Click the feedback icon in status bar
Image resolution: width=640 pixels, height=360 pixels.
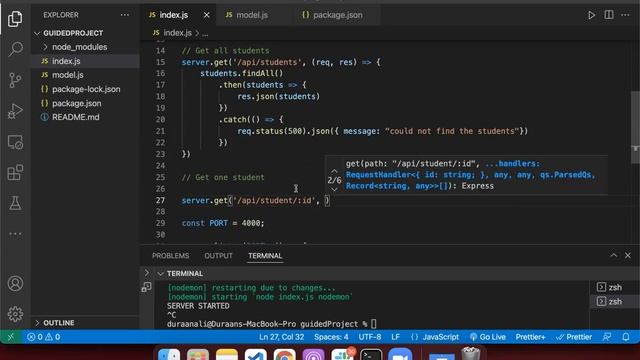click(x=607, y=337)
